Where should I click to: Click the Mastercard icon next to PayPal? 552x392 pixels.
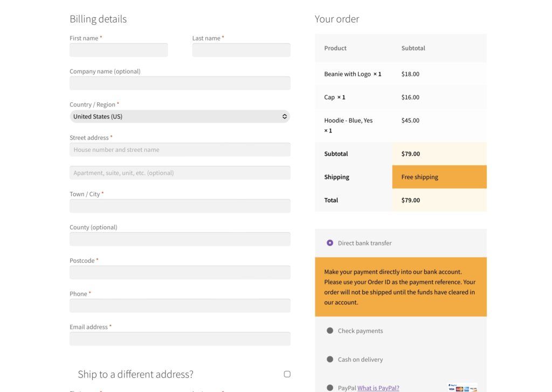459,389
